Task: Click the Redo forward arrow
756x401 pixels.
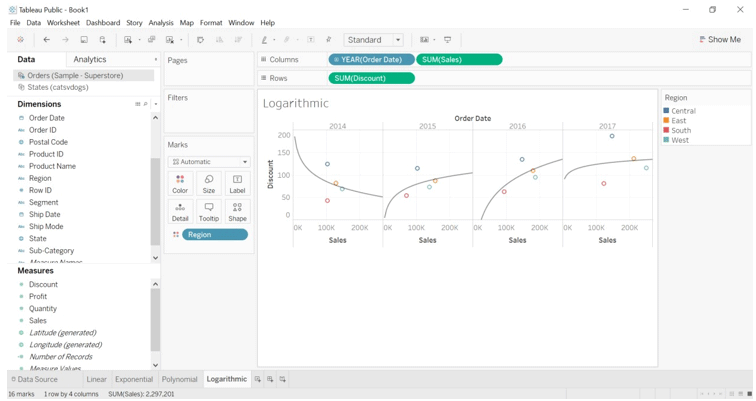Action: click(65, 40)
